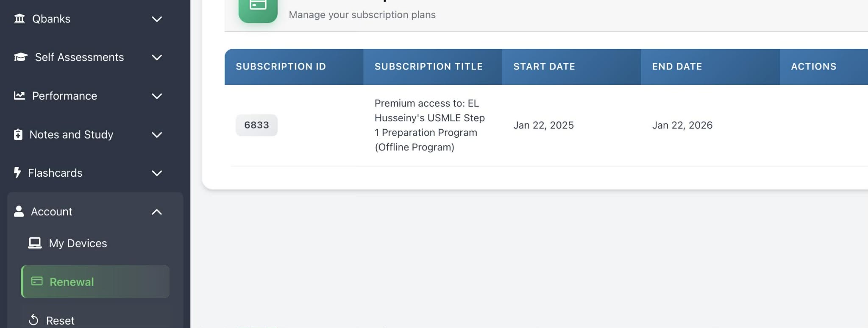868x328 pixels.
Task: Click the Reset circular arrow icon
Action: pos(33,320)
